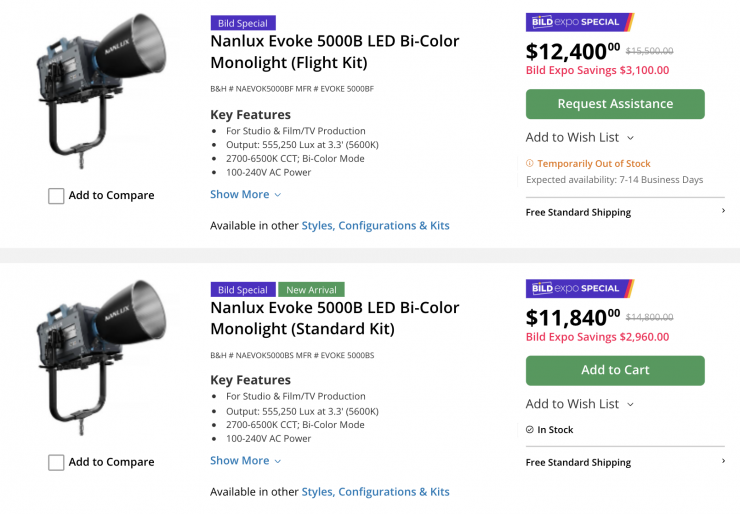Click the Temporarily Out of Stock clock icon
The image size is (740, 514).
(x=530, y=163)
